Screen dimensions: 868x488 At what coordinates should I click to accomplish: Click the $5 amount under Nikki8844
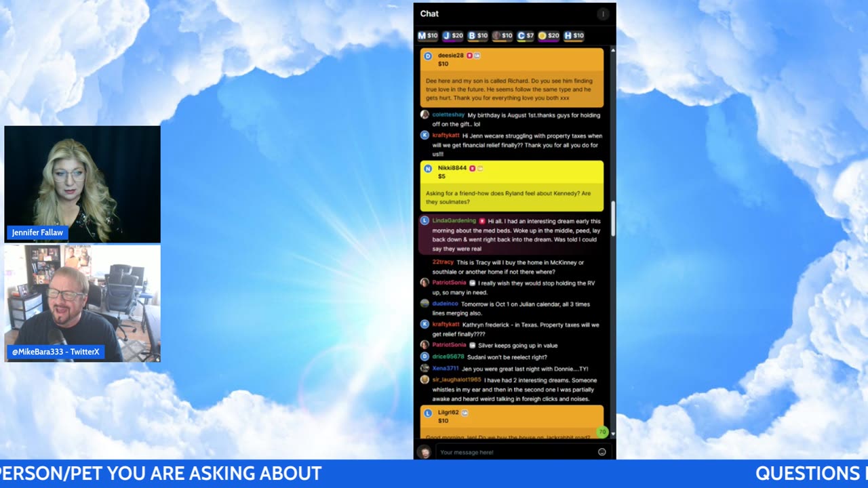pyautogui.click(x=441, y=176)
